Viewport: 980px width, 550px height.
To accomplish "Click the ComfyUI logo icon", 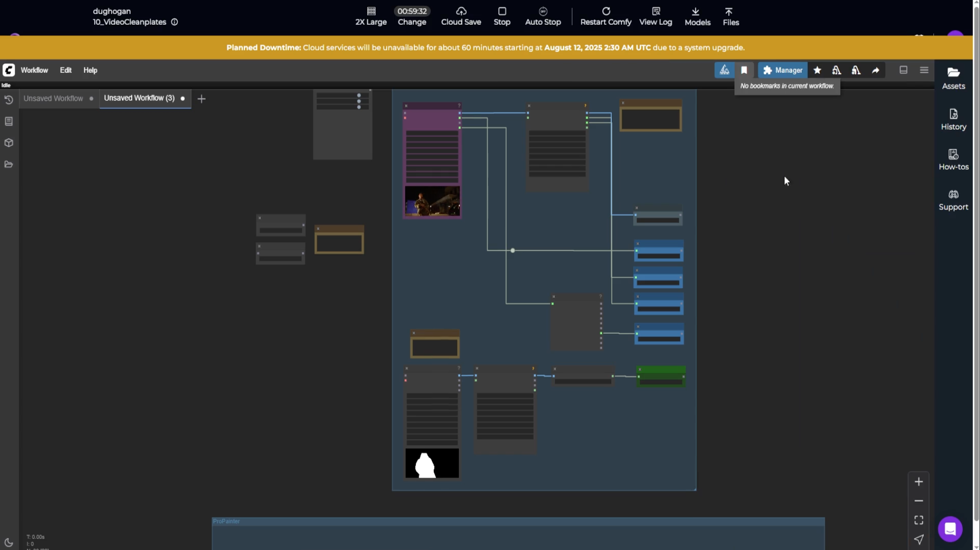I will (9, 70).
